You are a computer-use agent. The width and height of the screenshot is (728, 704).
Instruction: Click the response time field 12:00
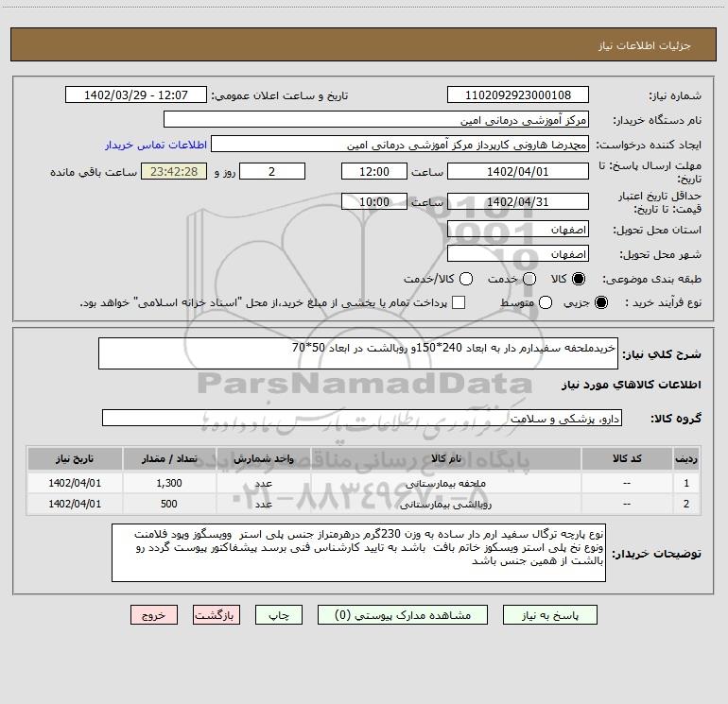coord(374,171)
